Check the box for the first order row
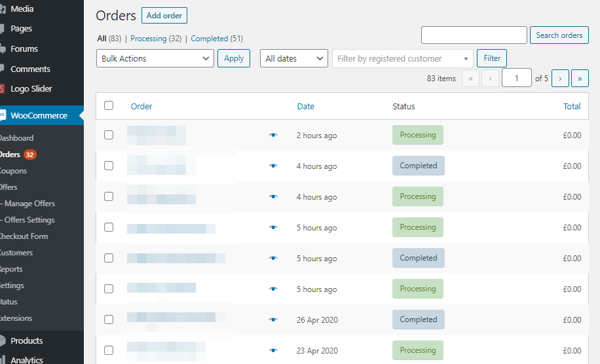Image resolution: width=600 pixels, height=364 pixels. [109, 135]
